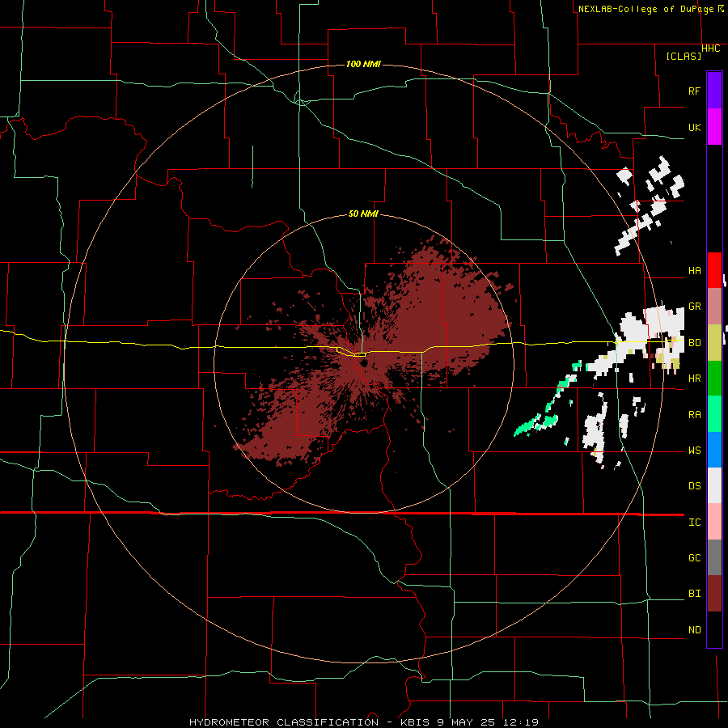728x728 pixels.
Task: Click the 50 NMI range ring label
Action: tap(363, 214)
